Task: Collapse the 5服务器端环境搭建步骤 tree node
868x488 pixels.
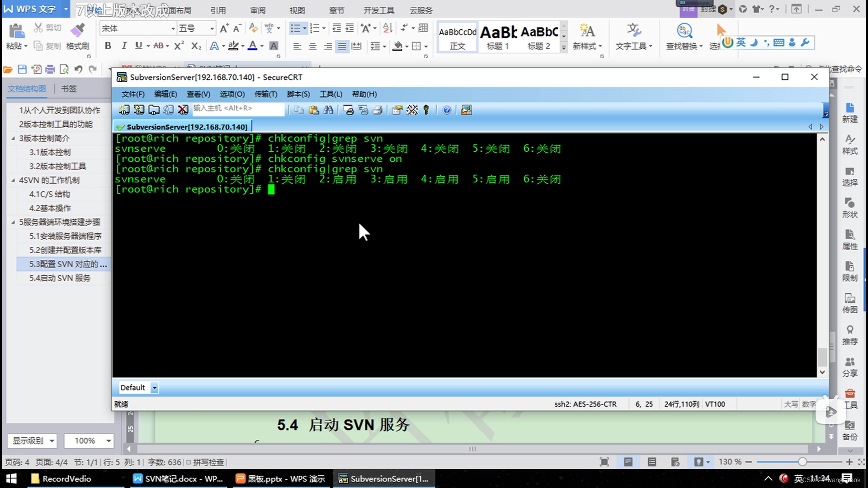Action: point(13,222)
